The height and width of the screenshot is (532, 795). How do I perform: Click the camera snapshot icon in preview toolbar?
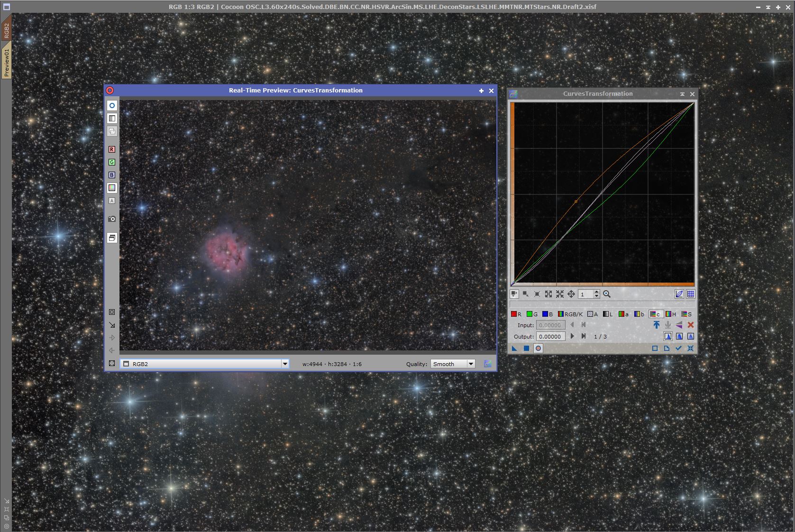(112, 219)
